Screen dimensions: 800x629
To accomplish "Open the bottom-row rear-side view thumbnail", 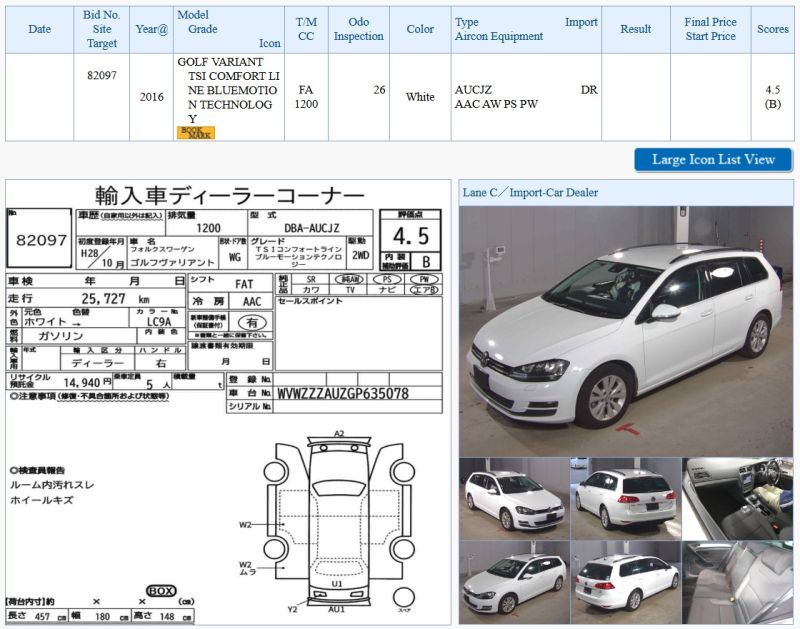I will (626, 583).
